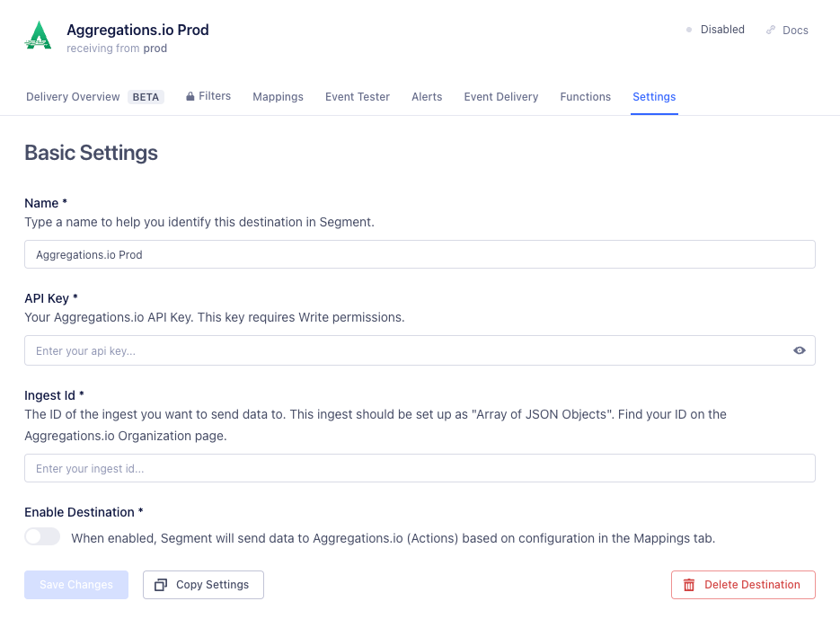Screen dimensions: 840x619
Task: Click the trash icon in Delete Destination
Action: click(x=689, y=585)
